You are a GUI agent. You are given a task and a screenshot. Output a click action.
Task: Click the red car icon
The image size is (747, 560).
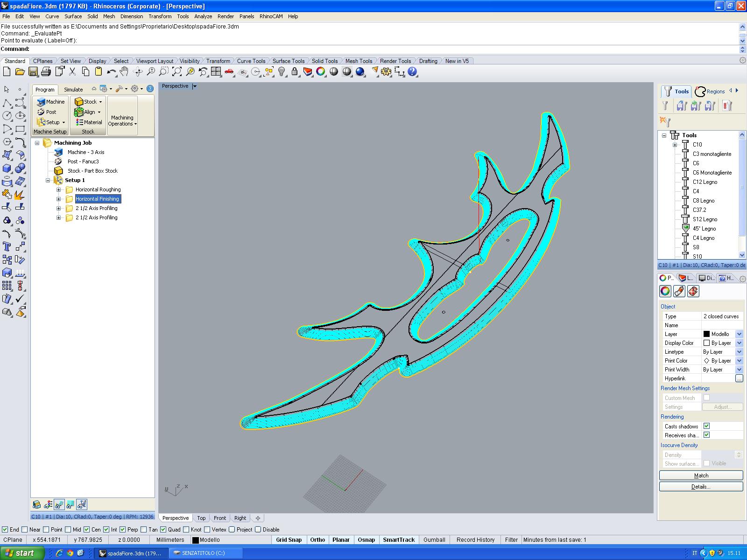coord(229,71)
